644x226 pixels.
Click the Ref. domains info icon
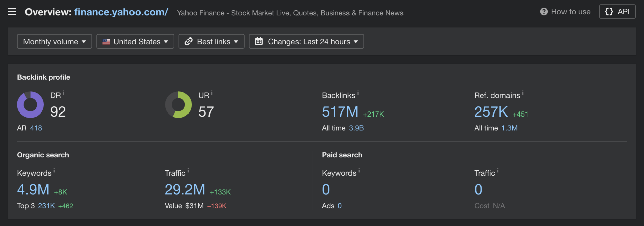click(523, 93)
